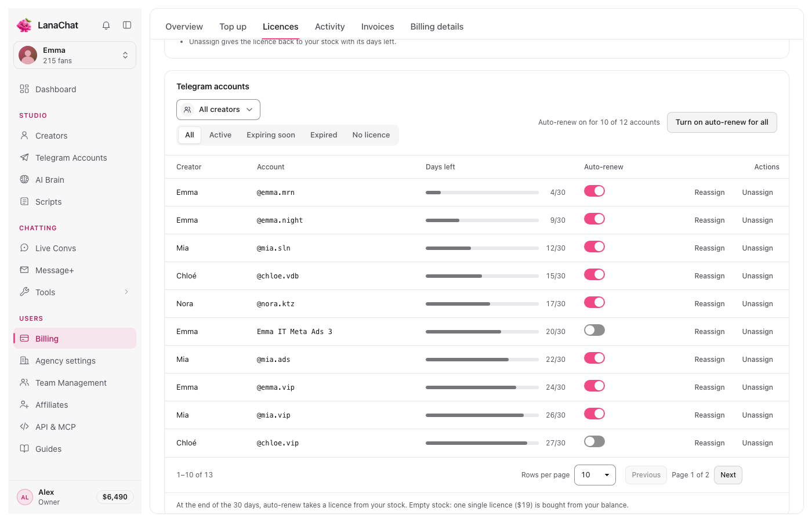Expand the Tools submenu chevron
This screenshot has width=812, height=522.
(126, 292)
